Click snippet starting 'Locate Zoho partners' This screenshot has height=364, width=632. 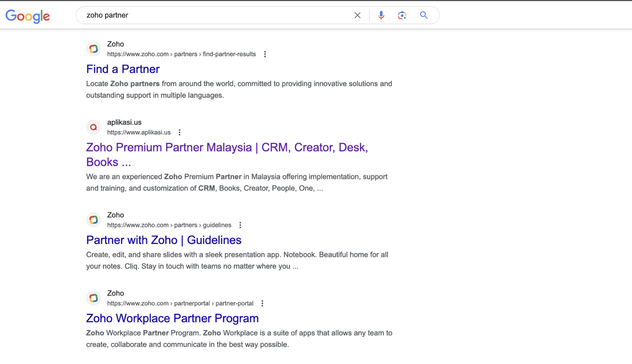pyautogui.click(x=239, y=90)
